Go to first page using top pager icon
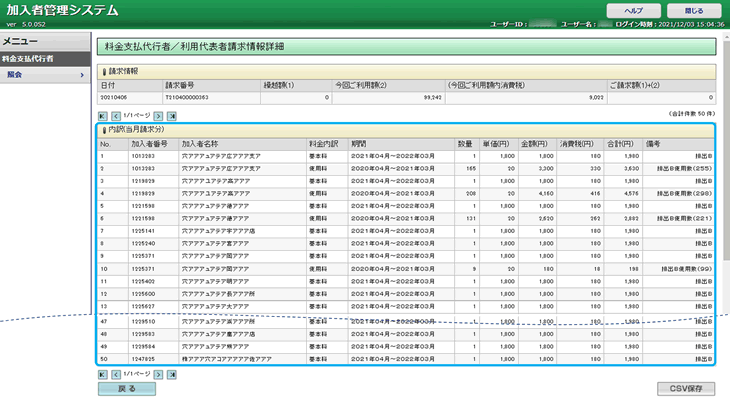The height and width of the screenshot is (401, 730). coord(103,116)
